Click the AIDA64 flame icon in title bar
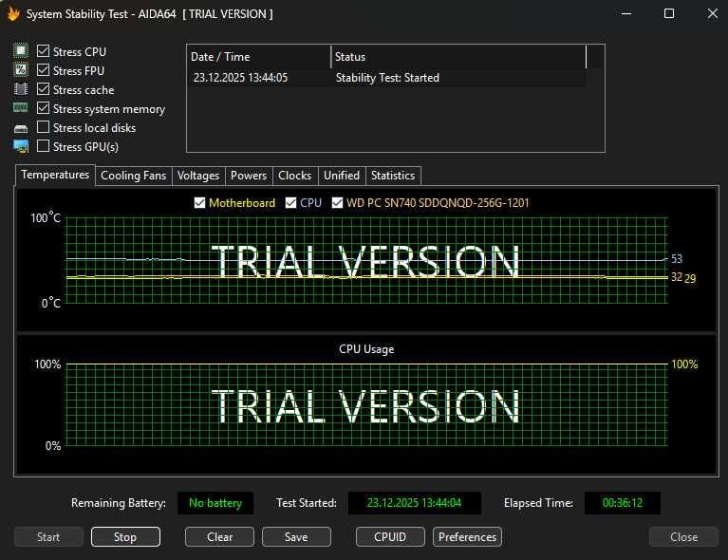This screenshot has width=728, height=560. tap(13, 14)
